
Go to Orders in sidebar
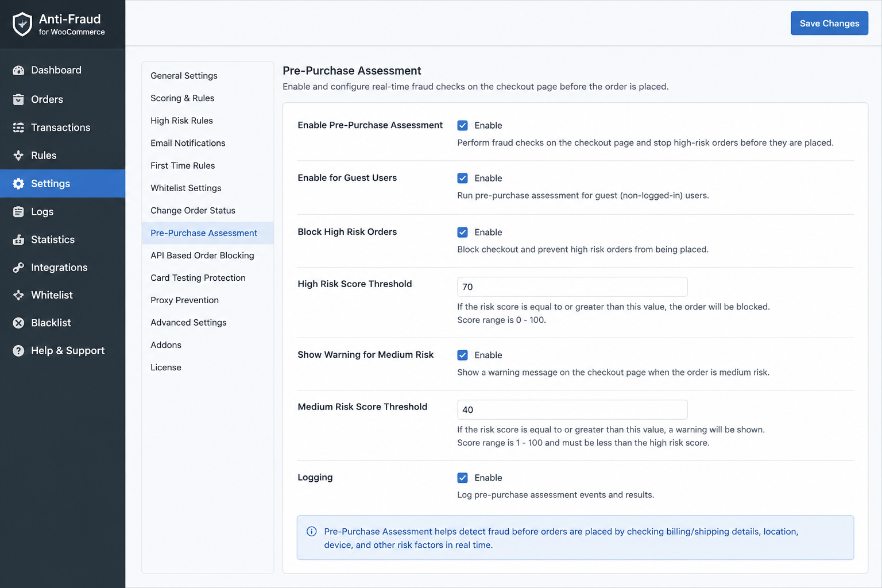(x=63, y=99)
